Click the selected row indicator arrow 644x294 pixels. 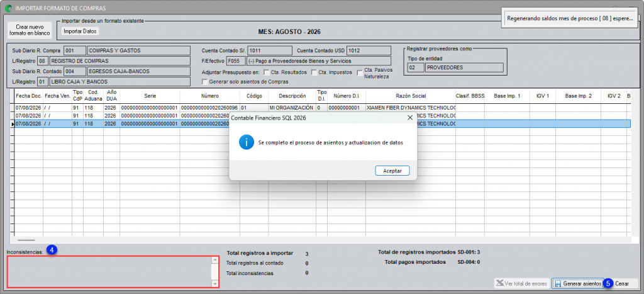pyautogui.click(x=13, y=123)
